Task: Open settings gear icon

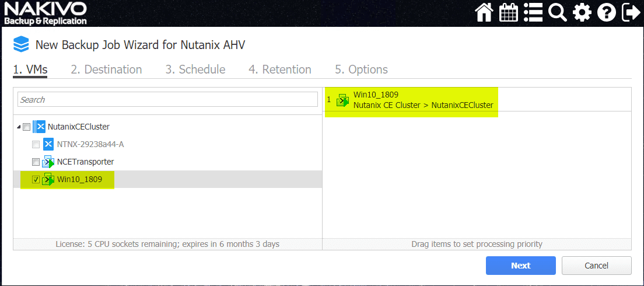Action: pyautogui.click(x=582, y=12)
